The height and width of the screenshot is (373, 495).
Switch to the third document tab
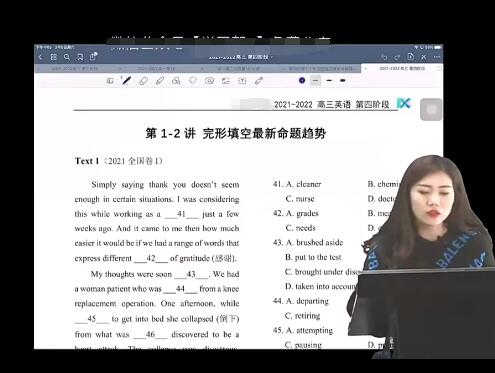(239, 68)
